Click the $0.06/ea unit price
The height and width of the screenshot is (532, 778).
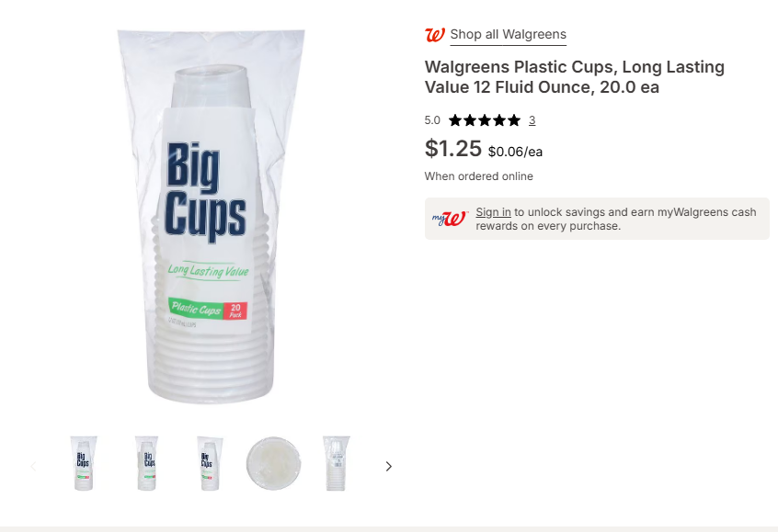tap(515, 152)
